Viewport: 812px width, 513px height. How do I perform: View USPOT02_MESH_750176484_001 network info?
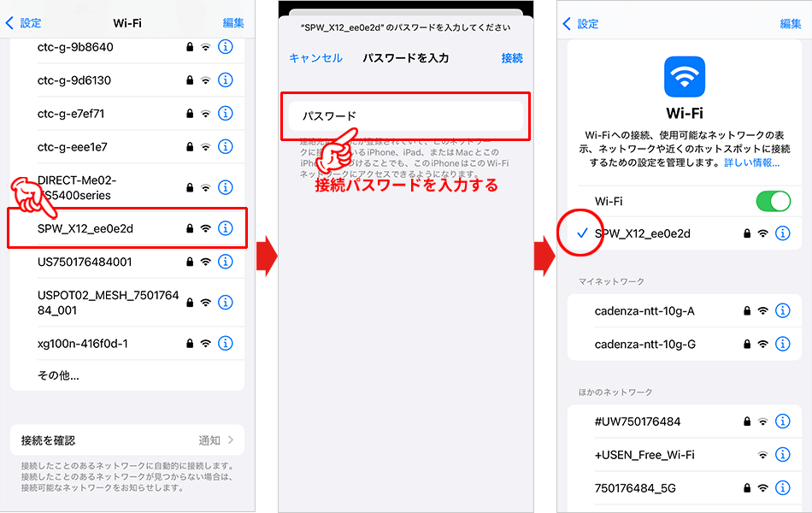coord(225,302)
